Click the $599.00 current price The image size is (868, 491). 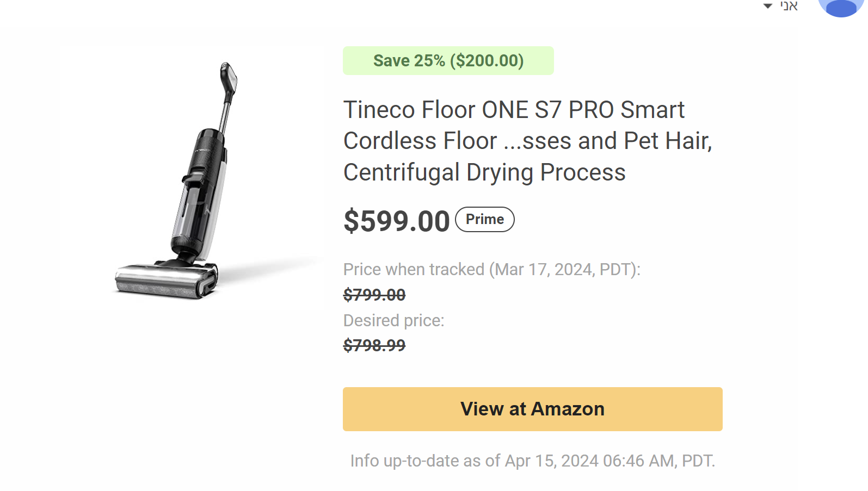(396, 221)
